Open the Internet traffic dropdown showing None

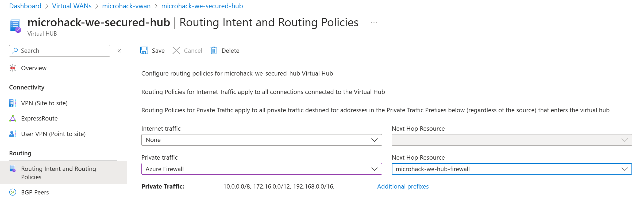[x=261, y=140]
